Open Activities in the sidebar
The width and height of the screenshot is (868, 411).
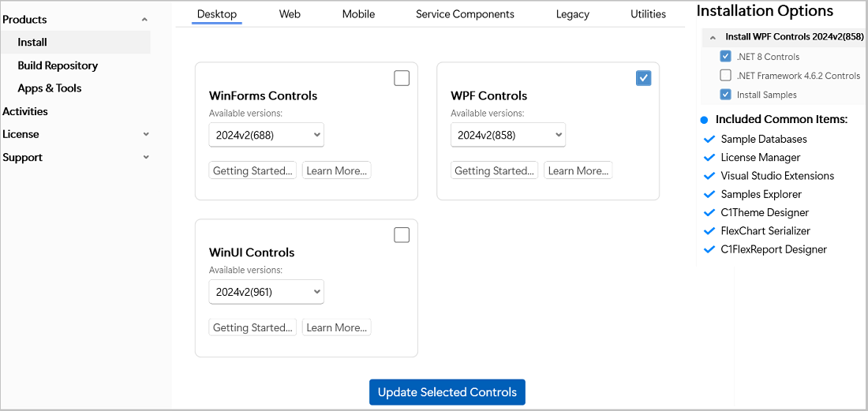point(25,111)
